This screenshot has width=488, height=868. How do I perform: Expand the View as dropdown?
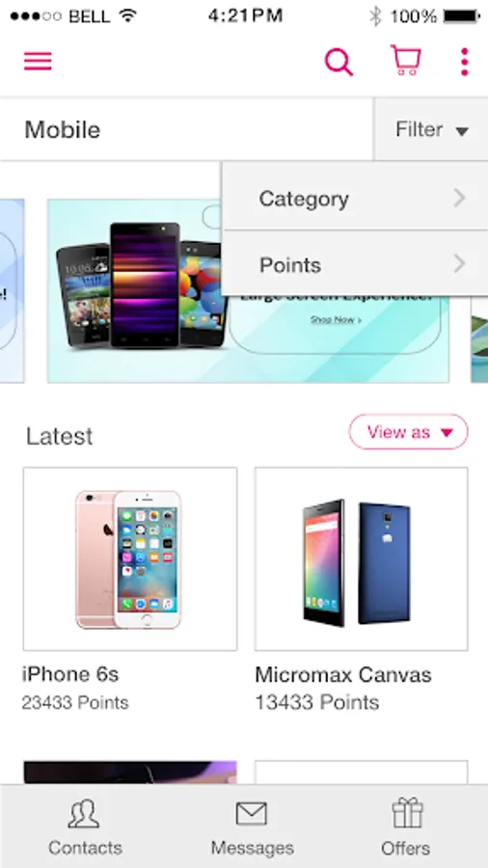pyautogui.click(x=408, y=432)
